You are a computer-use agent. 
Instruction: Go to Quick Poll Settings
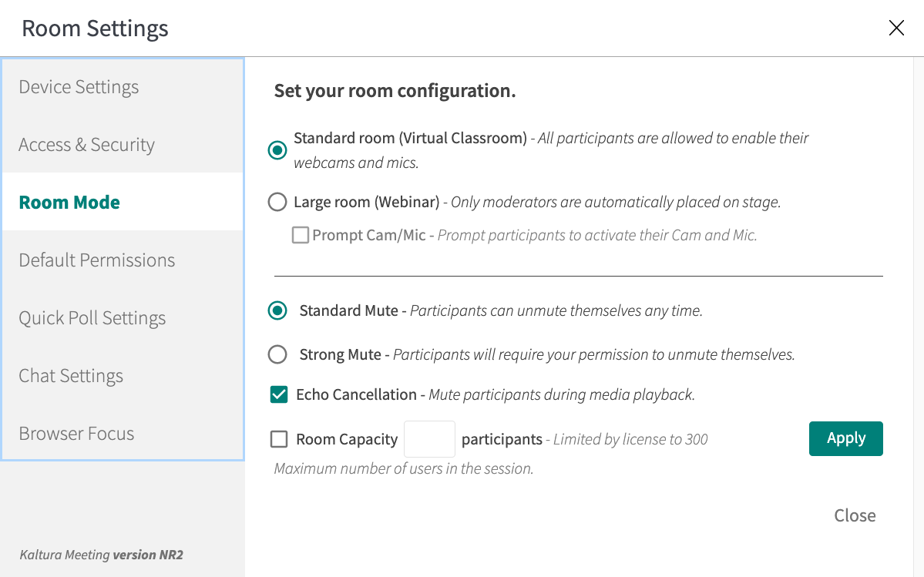tap(92, 318)
